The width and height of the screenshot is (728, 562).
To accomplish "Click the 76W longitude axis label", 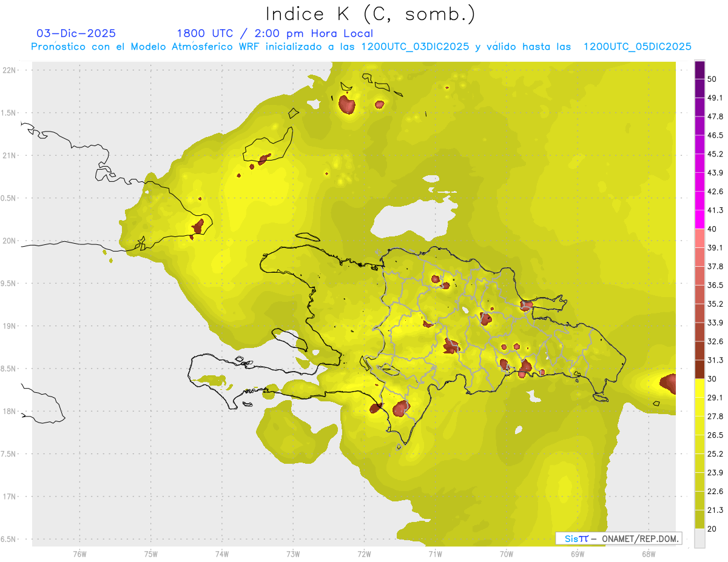I will (79, 554).
